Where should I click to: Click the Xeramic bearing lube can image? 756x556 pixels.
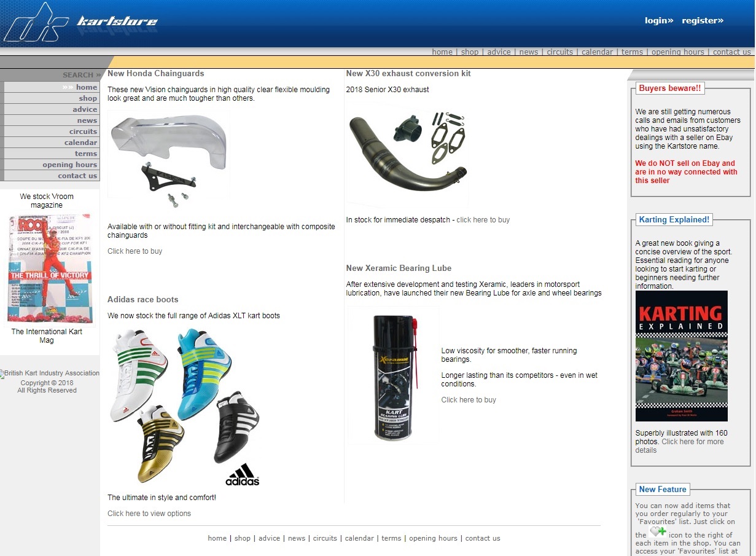(392, 375)
